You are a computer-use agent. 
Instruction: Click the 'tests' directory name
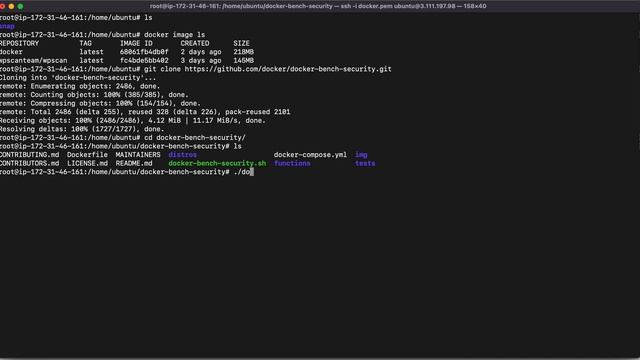[365, 163]
